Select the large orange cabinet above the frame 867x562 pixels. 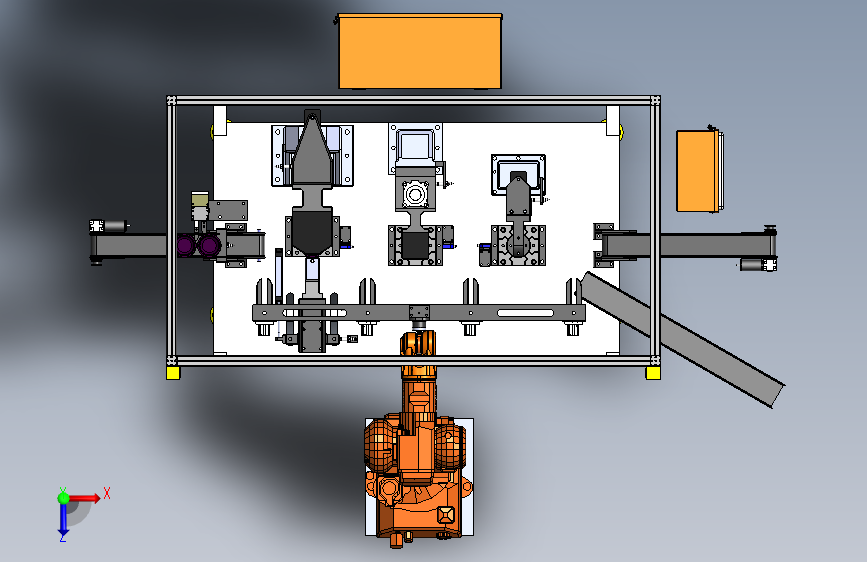pyautogui.click(x=420, y=51)
